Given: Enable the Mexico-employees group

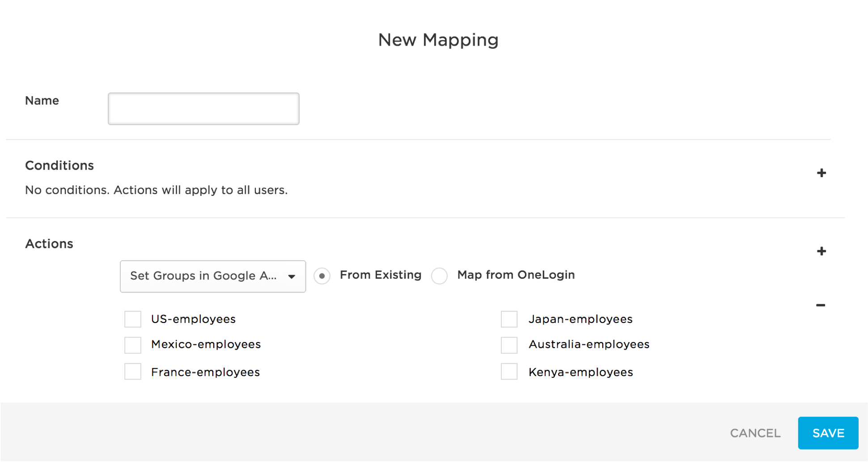Looking at the screenshot, I should click(x=132, y=345).
